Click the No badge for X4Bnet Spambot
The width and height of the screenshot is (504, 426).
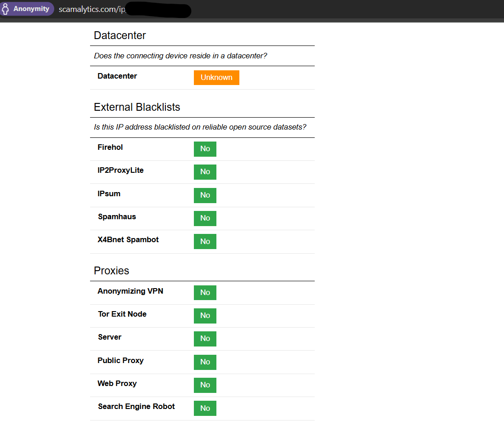[205, 242]
